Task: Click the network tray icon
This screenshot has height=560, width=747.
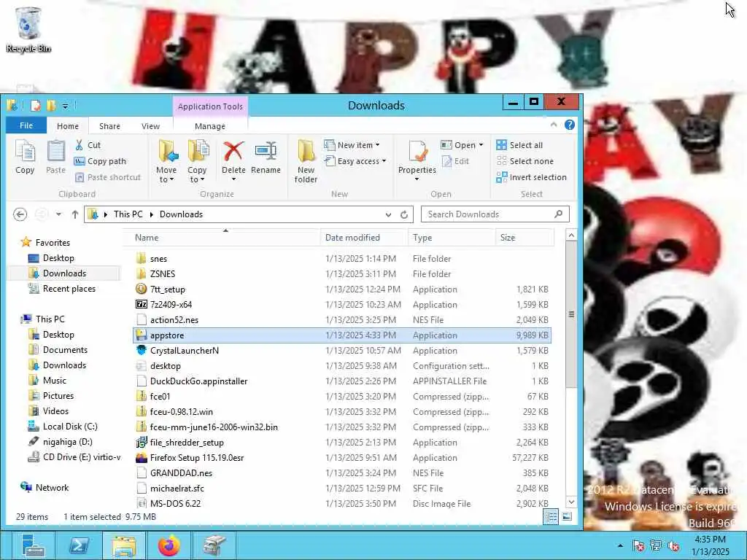Action: coord(656,545)
